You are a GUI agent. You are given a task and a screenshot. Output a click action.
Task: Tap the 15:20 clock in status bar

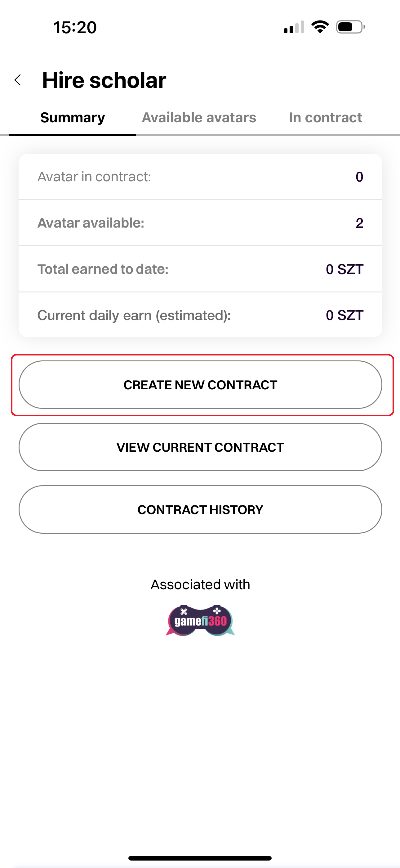(x=75, y=27)
